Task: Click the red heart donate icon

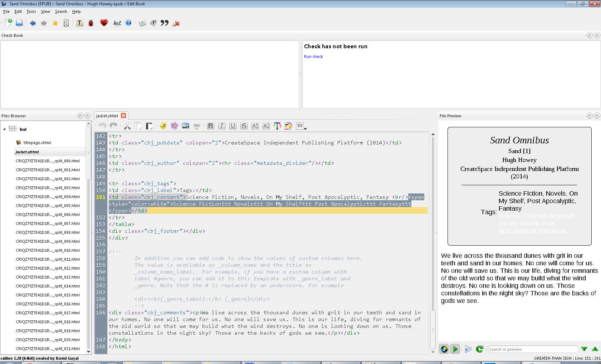Action: point(104,23)
